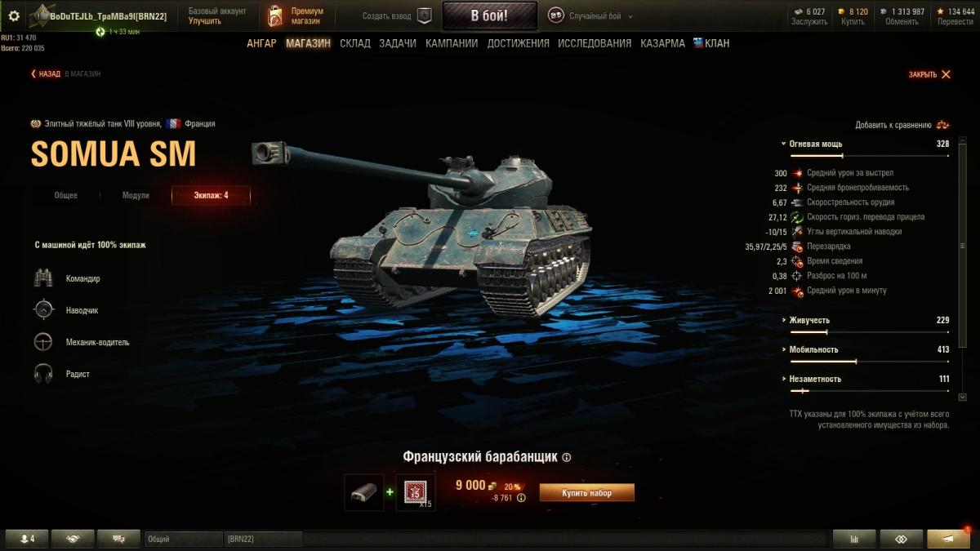Open the info icon beside bundle title
The width and height of the screenshot is (980, 551).
567,458
